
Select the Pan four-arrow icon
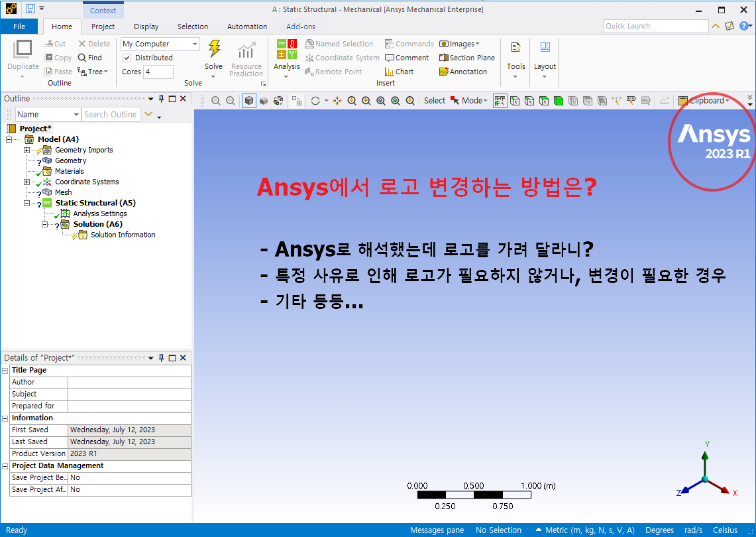tap(337, 101)
